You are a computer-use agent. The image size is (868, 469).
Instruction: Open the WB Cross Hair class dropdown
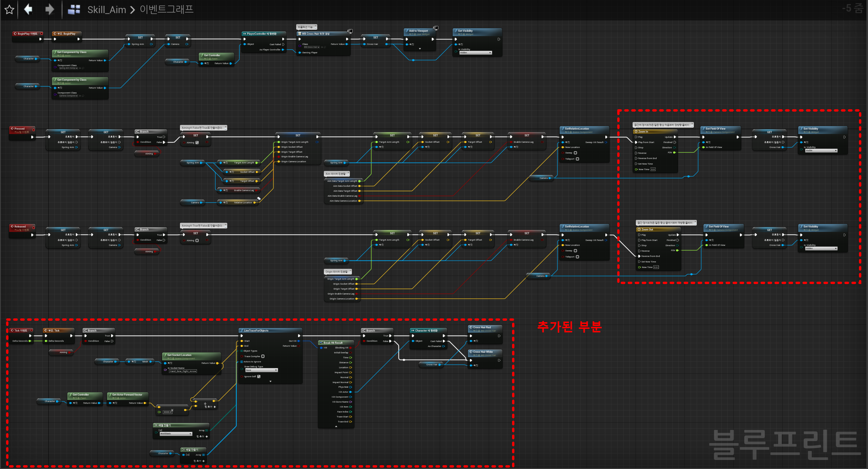pos(312,47)
